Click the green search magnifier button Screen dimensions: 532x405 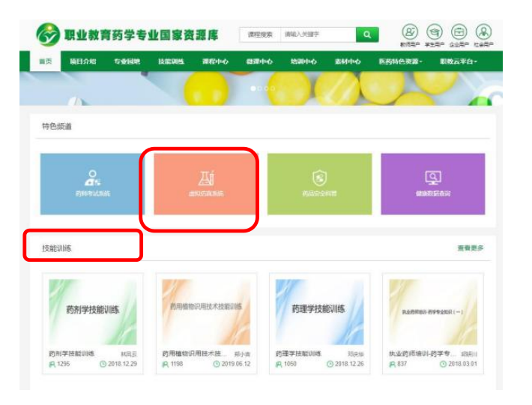[366, 34]
